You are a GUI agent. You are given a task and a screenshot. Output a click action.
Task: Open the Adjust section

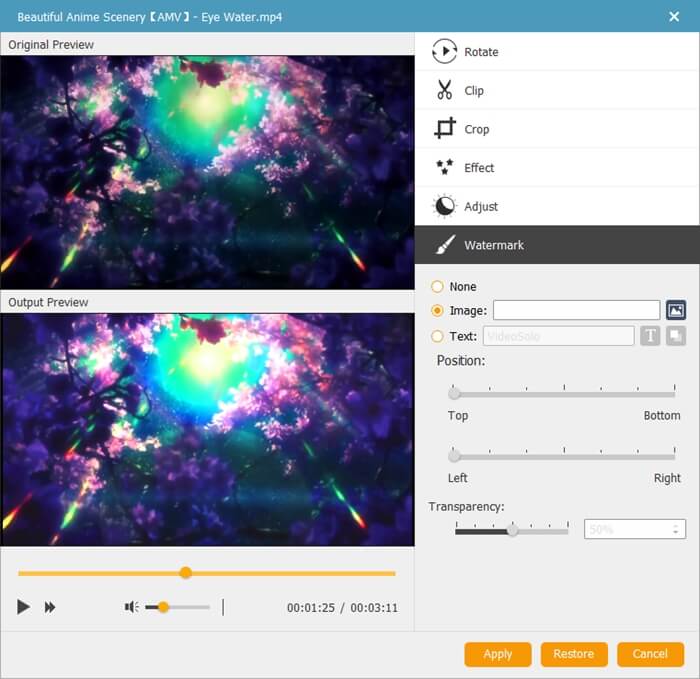pos(557,206)
